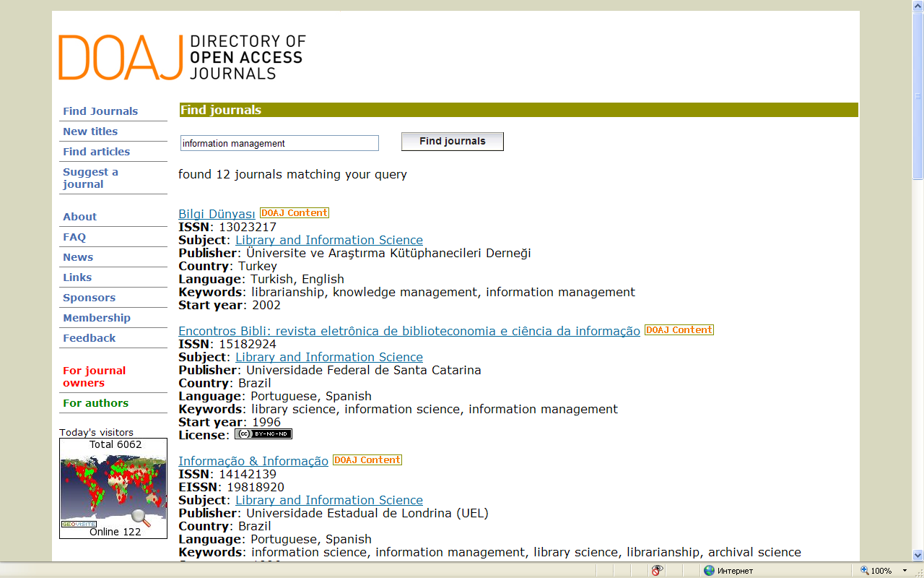This screenshot has height=578, width=924.
Task: Click the privacy report eye icon in status bar
Action: point(657,570)
